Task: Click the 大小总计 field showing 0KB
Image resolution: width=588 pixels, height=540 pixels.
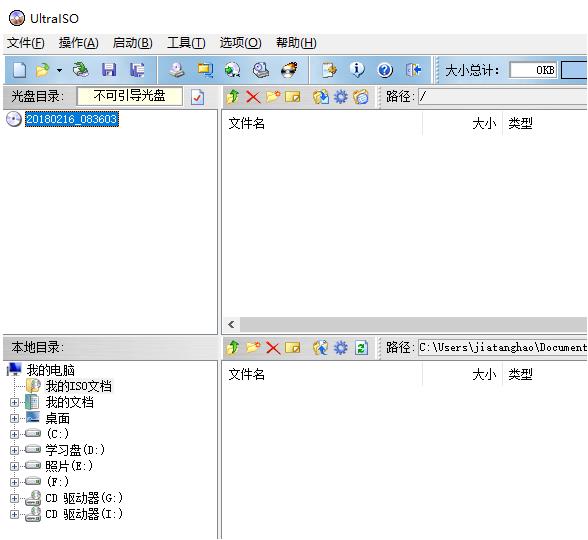Action: [x=534, y=70]
